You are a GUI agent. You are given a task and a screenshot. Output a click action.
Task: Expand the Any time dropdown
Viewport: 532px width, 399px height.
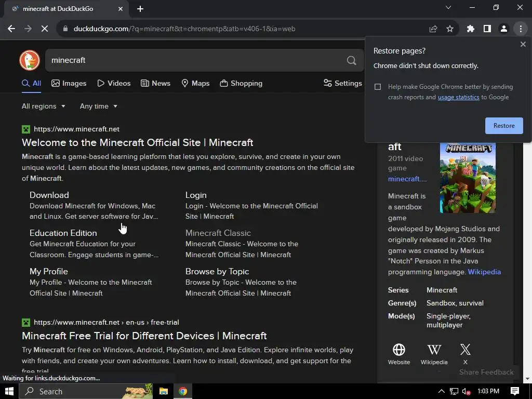(98, 106)
